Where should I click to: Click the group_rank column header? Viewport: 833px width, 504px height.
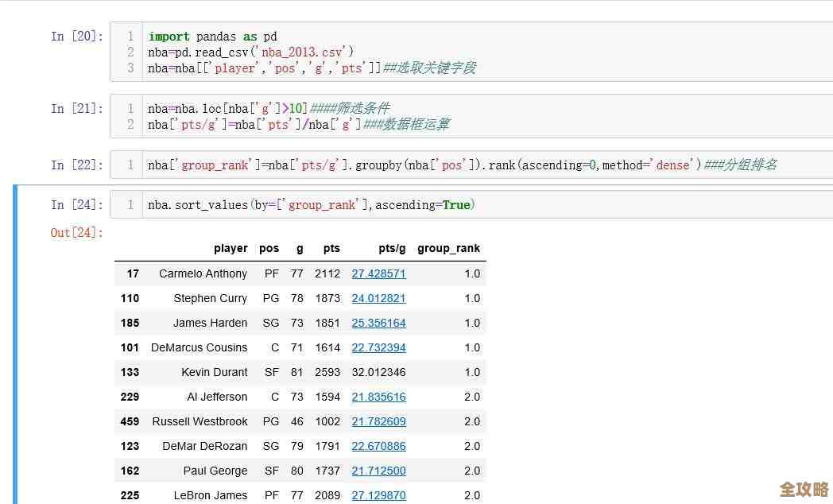(448, 249)
